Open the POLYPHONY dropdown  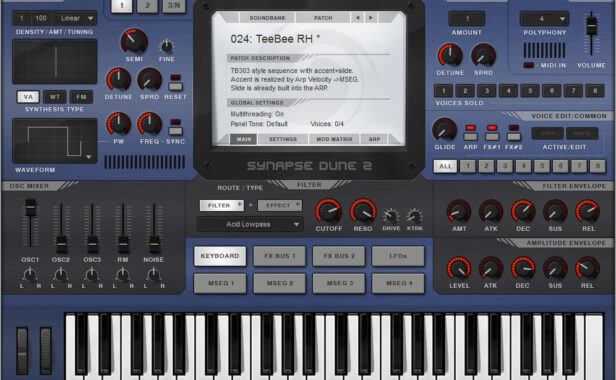pyautogui.click(x=544, y=19)
